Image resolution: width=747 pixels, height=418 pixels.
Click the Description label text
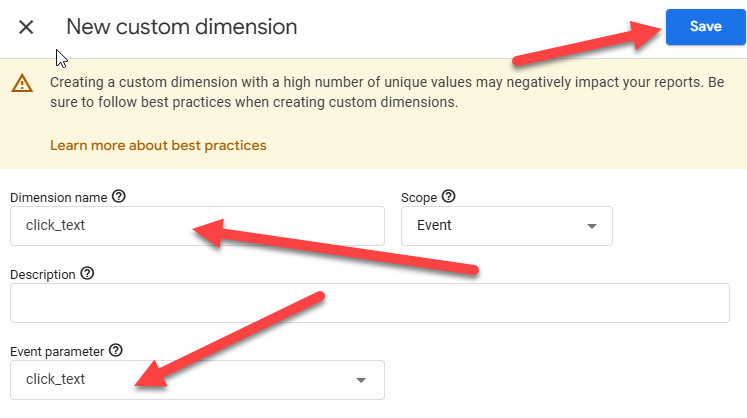click(x=42, y=274)
